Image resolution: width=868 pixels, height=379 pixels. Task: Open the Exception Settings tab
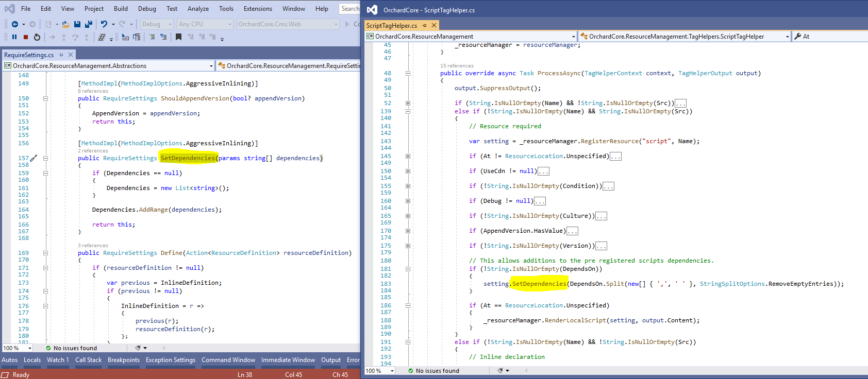(x=171, y=360)
